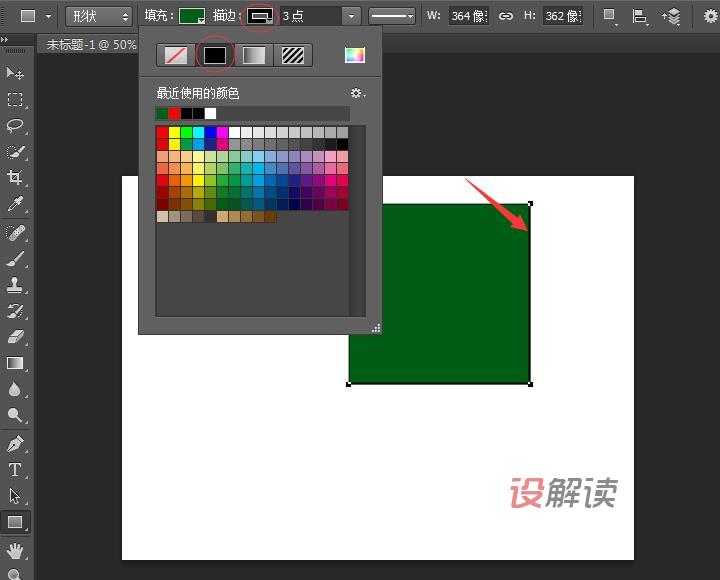Click the Rectangle shape tool in toolbar
Screen dimensions: 720x580
point(15,522)
